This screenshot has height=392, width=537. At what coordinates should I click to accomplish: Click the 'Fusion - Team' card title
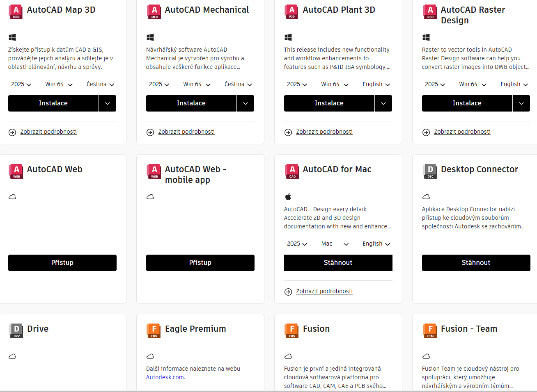pyautogui.click(x=469, y=329)
